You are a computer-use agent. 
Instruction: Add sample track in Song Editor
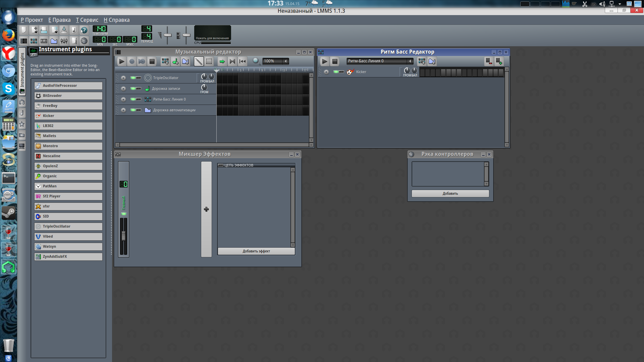(175, 61)
